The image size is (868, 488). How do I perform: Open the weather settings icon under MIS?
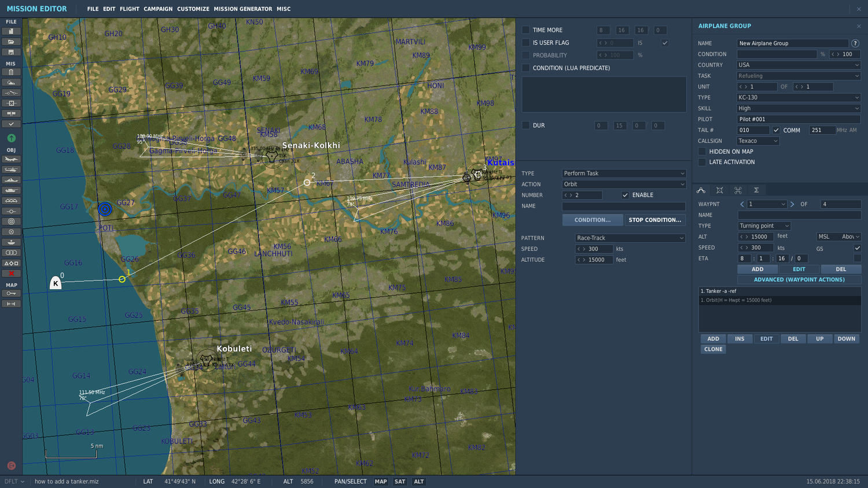click(x=11, y=82)
